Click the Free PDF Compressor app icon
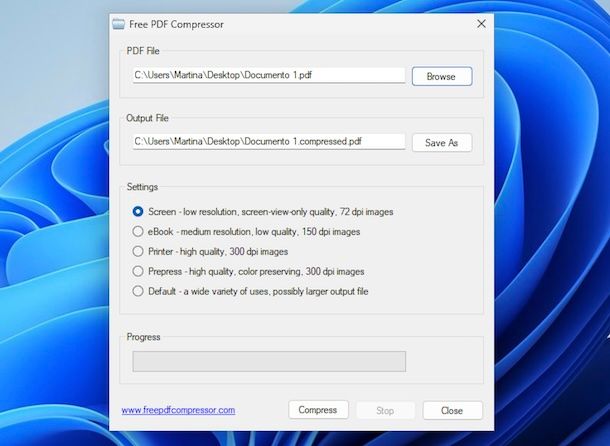The height and width of the screenshot is (446, 610). click(118, 24)
